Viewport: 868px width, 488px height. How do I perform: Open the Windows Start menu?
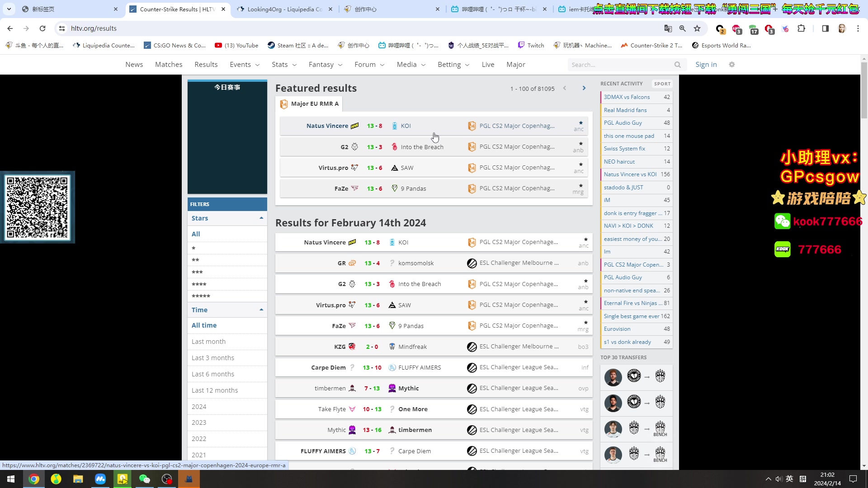click(11, 479)
